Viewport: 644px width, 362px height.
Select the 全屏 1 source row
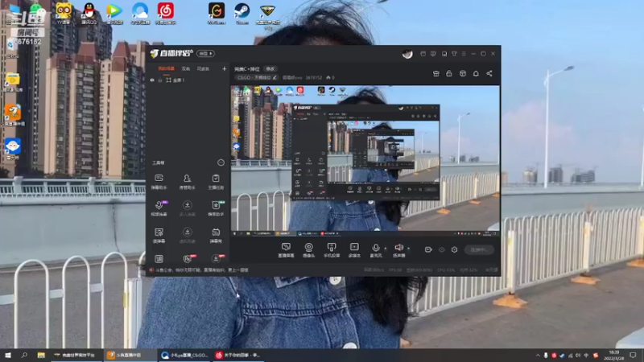(187, 80)
